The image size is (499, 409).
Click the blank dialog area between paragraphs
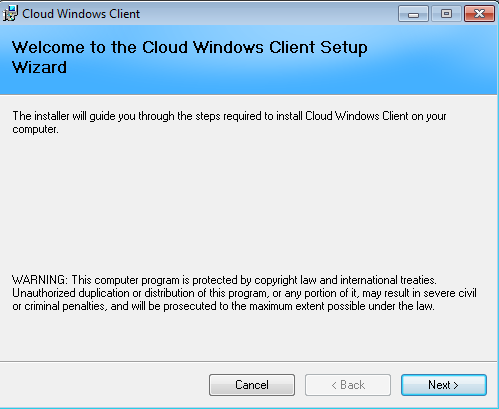(248, 203)
